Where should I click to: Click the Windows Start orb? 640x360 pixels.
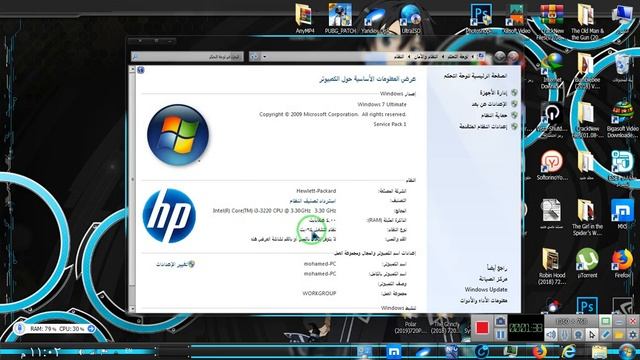(627, 351)
